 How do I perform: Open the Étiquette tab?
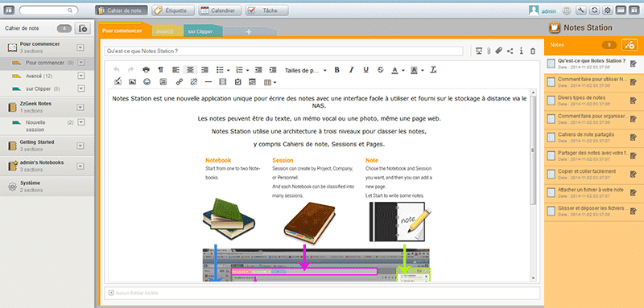(172, 10)
